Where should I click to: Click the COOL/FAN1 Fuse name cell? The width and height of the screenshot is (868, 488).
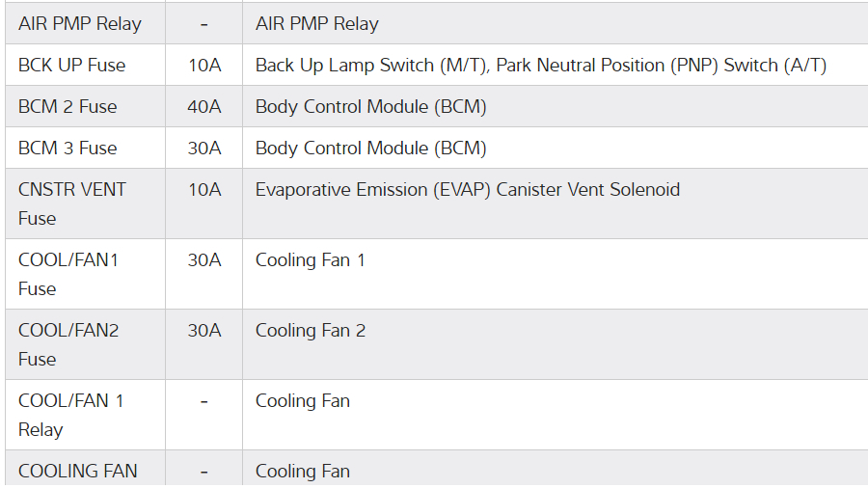[x=68, y=274]
